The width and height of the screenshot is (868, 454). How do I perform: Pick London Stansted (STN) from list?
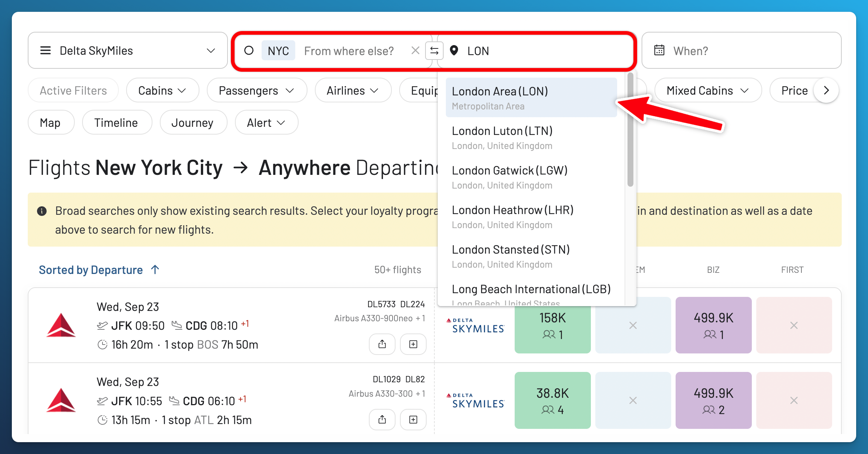click(x=531, y=256)
